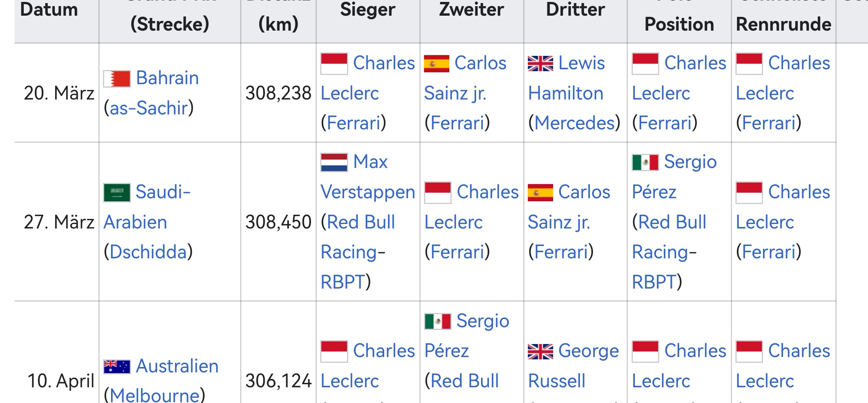Viewport: 868px width, 403px height.
Task: Click the Australian flag icon
Action: (x=117, y=367)
